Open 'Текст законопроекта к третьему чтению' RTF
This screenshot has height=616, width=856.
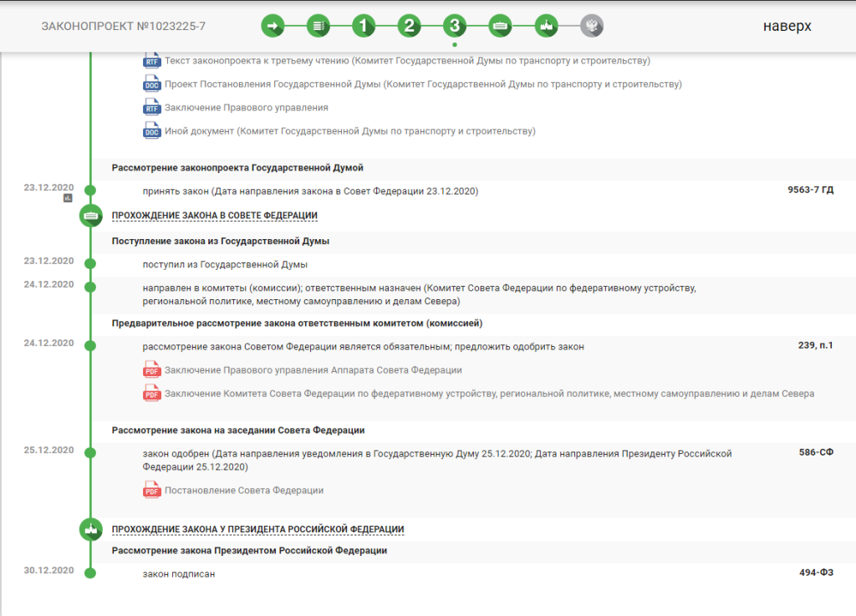click(x=407, y=61)
